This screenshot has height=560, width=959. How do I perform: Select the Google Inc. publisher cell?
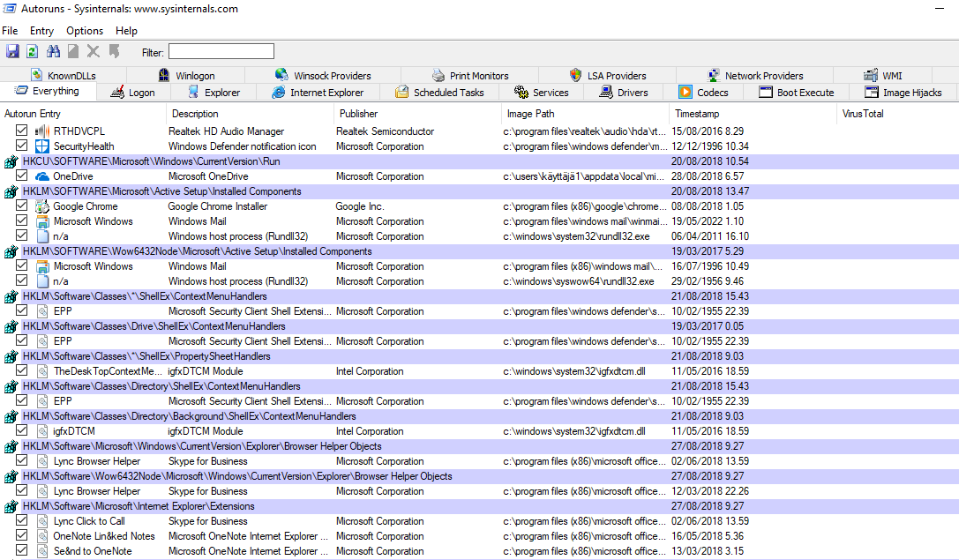(360, 206)
